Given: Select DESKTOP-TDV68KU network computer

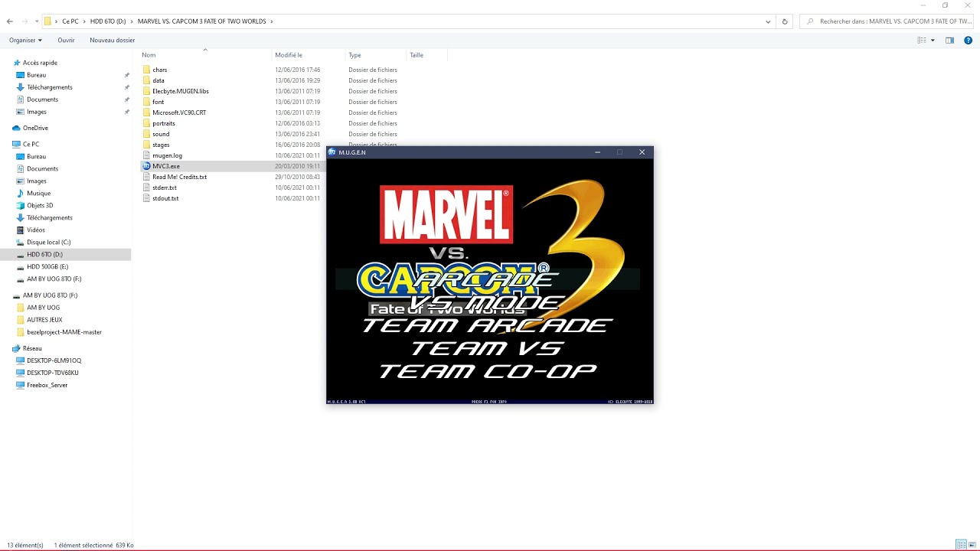Looking at the screenshot, I should (x=53, y=373).
